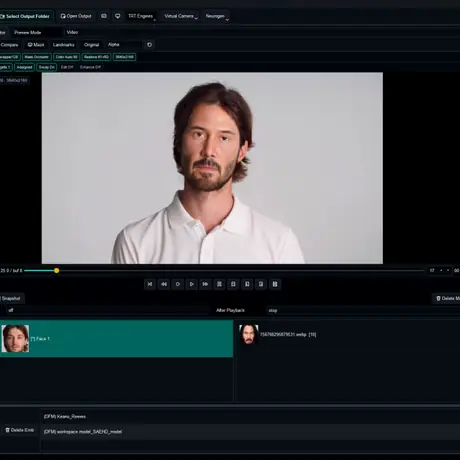Click the icon right of Open Output
Image resolution: width=460 pixels, height=460 pixels.
[104, 16]
